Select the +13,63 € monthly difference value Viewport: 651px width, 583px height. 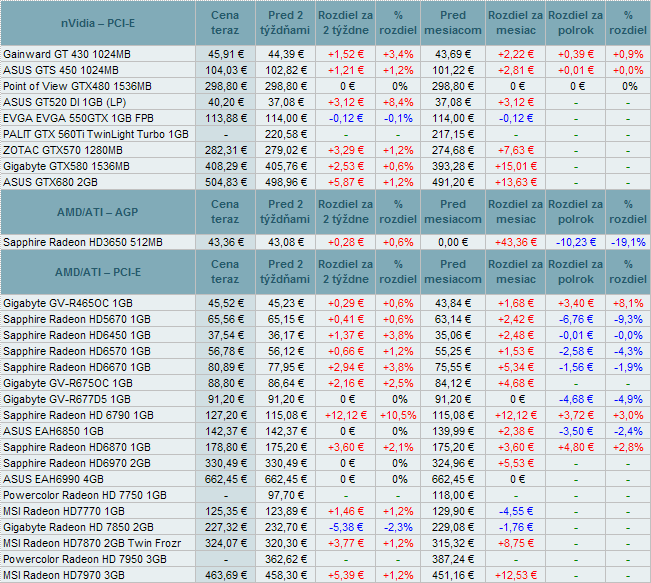(516, 182)
